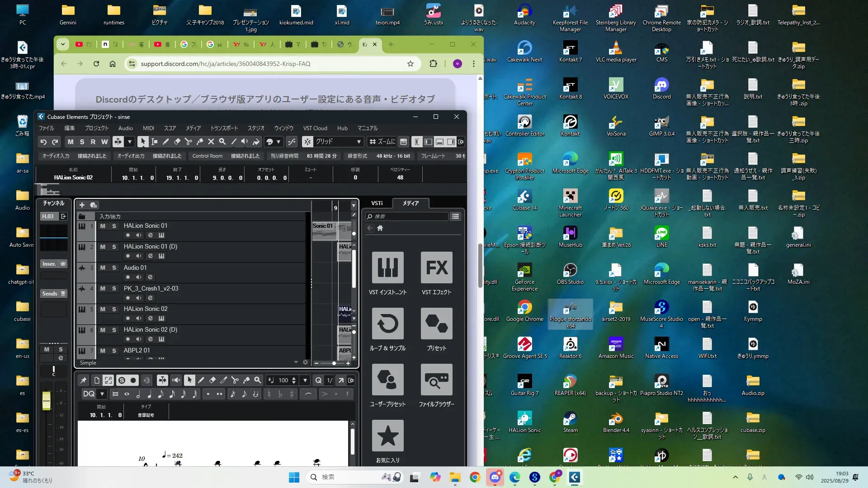This screenshot has width=868, height=488.
Task: Open VST Effects FX media tile
Action: click(436, 268)
